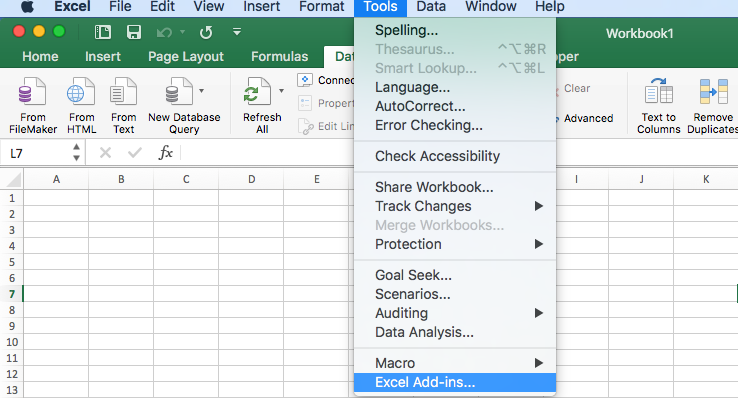Select column K header
Image resolution: width=738 pixels, height=398 pixels.
click(706, 179)
